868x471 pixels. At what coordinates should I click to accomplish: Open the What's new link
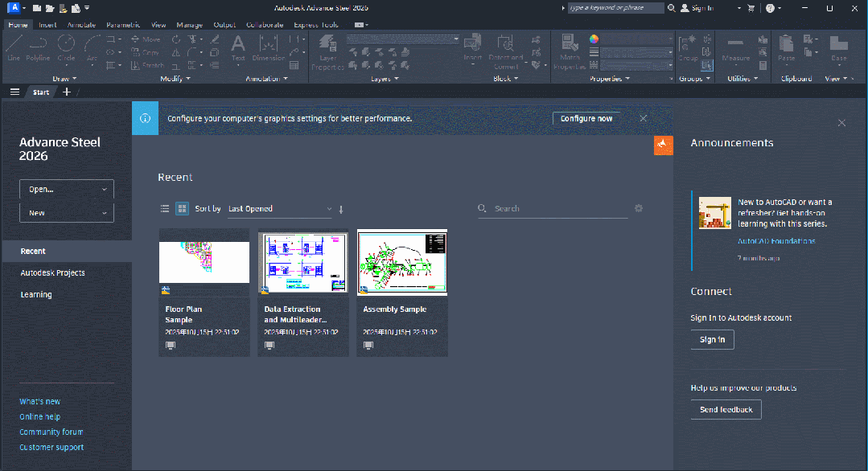(x=40, y=401)
